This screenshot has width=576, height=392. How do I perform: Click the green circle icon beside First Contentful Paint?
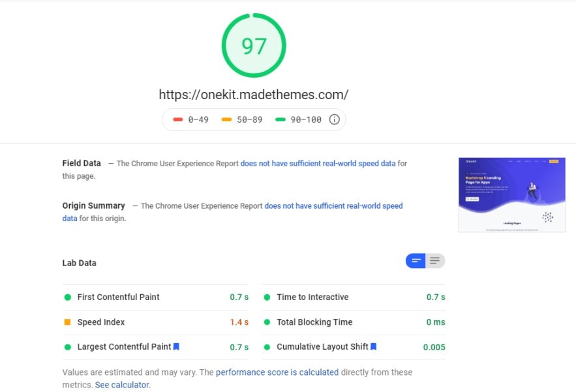[67, 297]
